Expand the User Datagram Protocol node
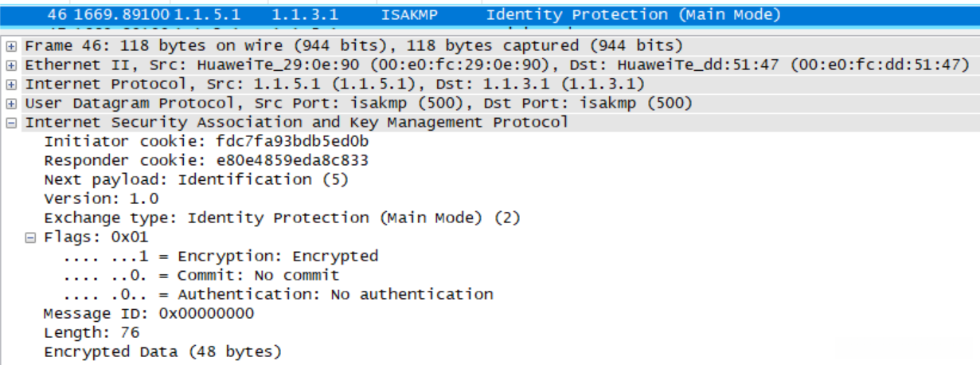Viewport: 980px width, 365px height. (11, 103)
